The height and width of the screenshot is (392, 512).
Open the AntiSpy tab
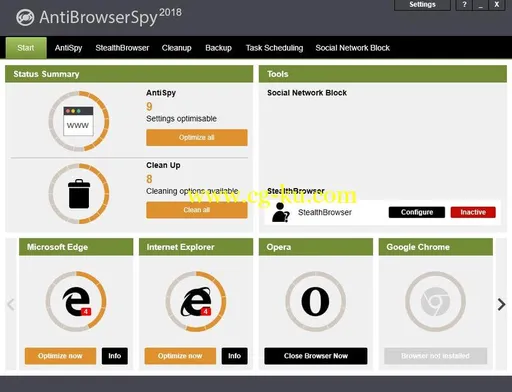coord(68,48)
